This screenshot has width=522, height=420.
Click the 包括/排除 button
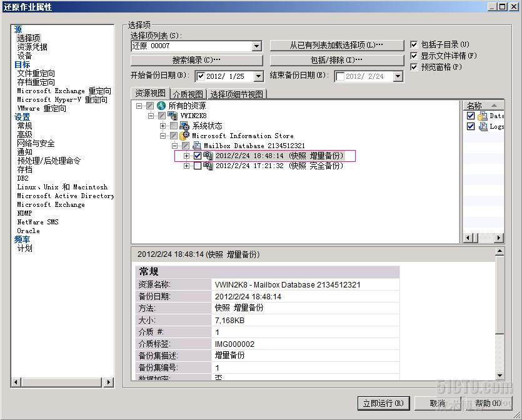[336, 60]
